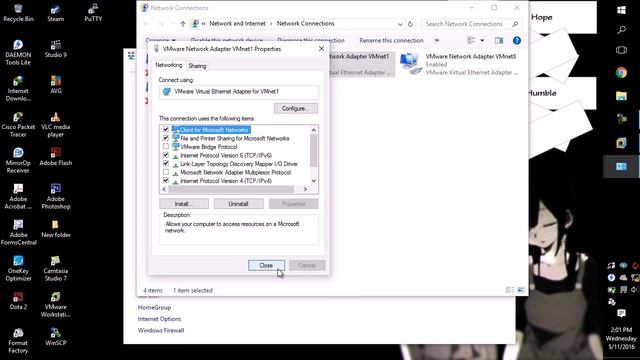Select MirrorOp Receiver icon
The height and width of the screenshot is (360, 640).
[x=18, y=160]
